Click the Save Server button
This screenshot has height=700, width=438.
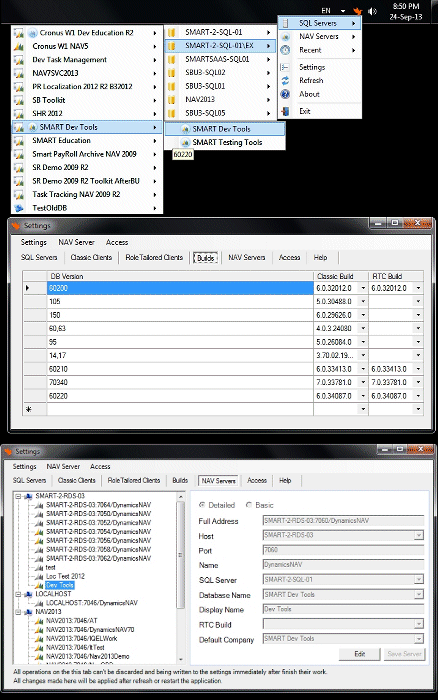coord(405,654)
